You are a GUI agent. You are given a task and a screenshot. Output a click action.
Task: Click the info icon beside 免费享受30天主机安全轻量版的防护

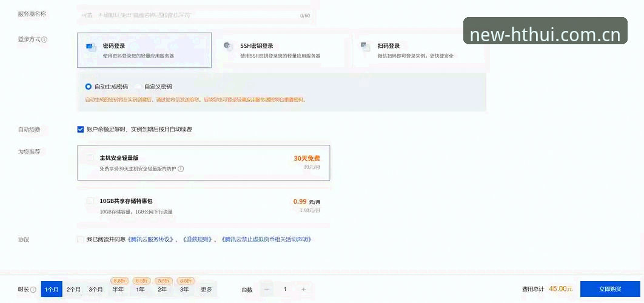click(x=181, y=168)
